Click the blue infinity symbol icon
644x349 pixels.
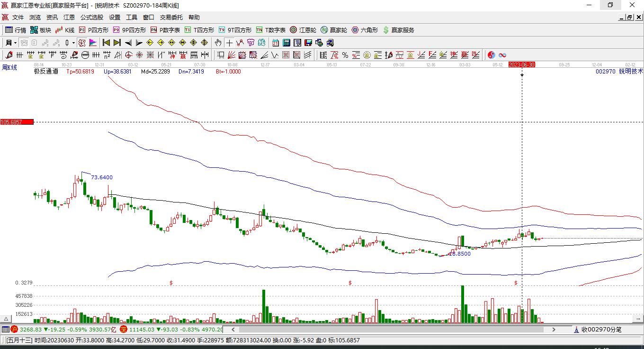pos(502,55)
